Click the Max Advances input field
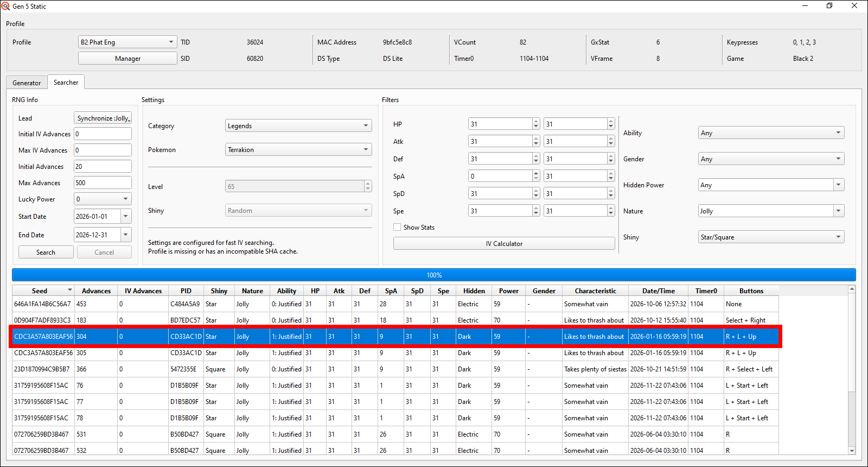868x467 pixels. click(x=103, y=183)
